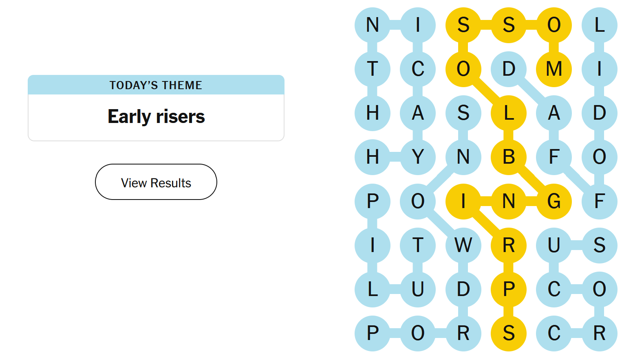Select the T tile starting TULIP

[x=418, y=245]
